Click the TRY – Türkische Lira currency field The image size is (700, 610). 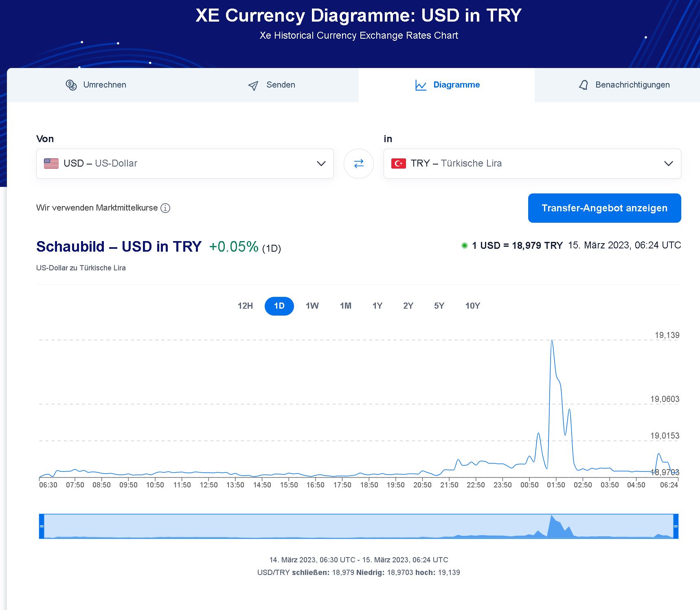point(532,164)
